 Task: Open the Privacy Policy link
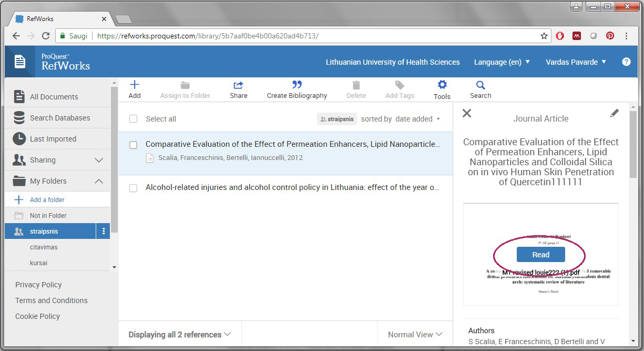[38, 285]
